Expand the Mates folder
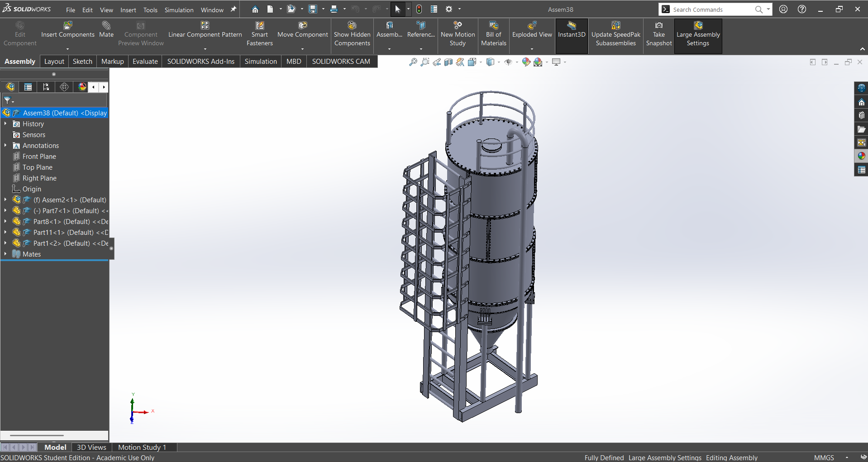868x462 pixels. [5, 254]
